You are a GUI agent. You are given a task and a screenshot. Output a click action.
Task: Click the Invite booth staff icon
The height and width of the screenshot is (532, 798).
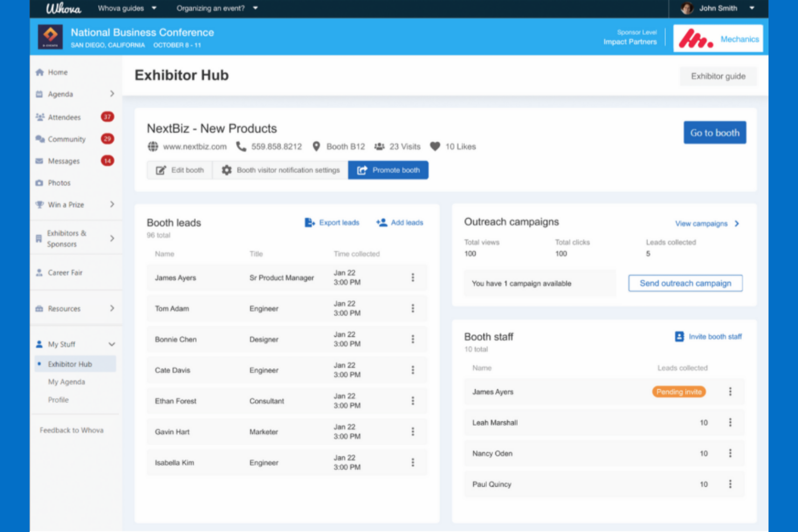(x=679, y=336)
